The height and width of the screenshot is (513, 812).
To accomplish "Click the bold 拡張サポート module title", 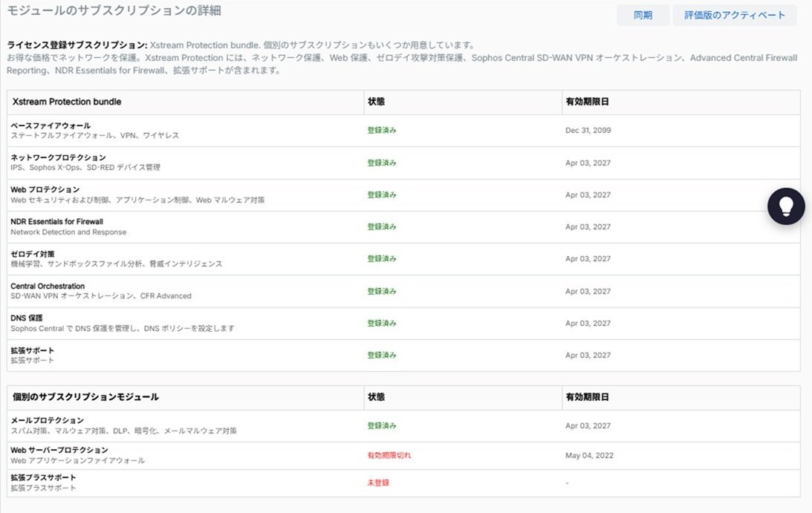I will tap(33, 350).
